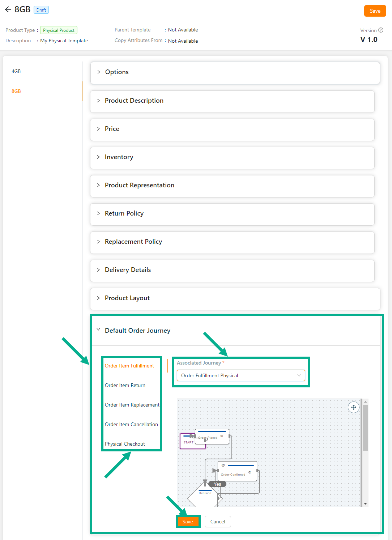The height and width of the screenshot is (540, 392).
Task: Click Cancel in Default Order Journey
Action: [x=218, y=522]
